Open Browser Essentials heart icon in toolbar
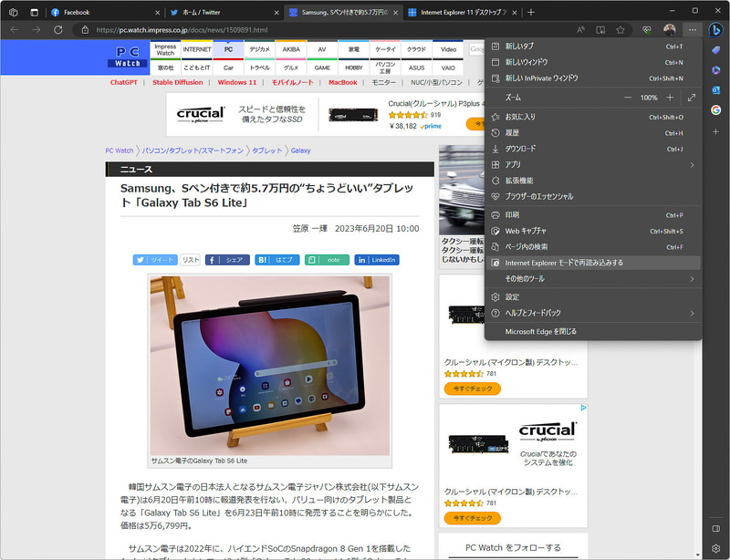Screen dimensions: 730x560 coord(647,30)
